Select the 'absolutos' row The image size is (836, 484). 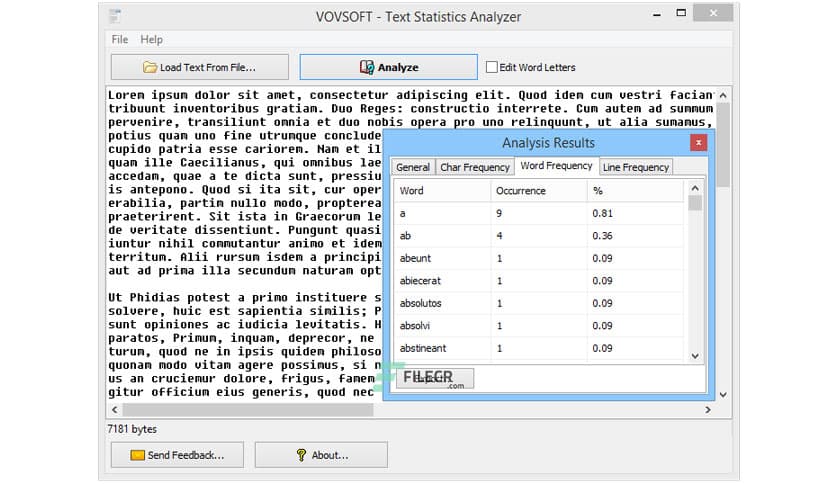coord(538,303)
